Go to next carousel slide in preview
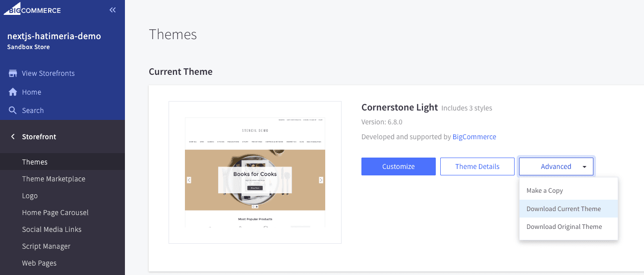Screen dimensions: 644x275 coord(321,180)
